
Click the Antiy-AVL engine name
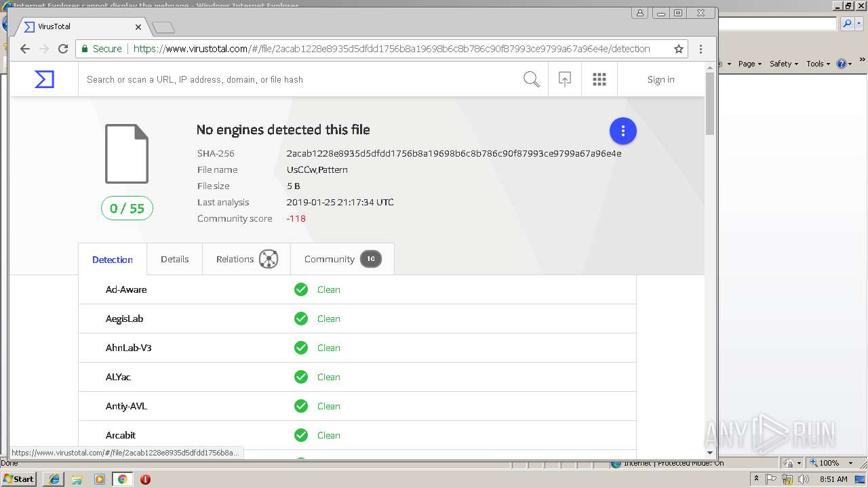click(126, 406)
